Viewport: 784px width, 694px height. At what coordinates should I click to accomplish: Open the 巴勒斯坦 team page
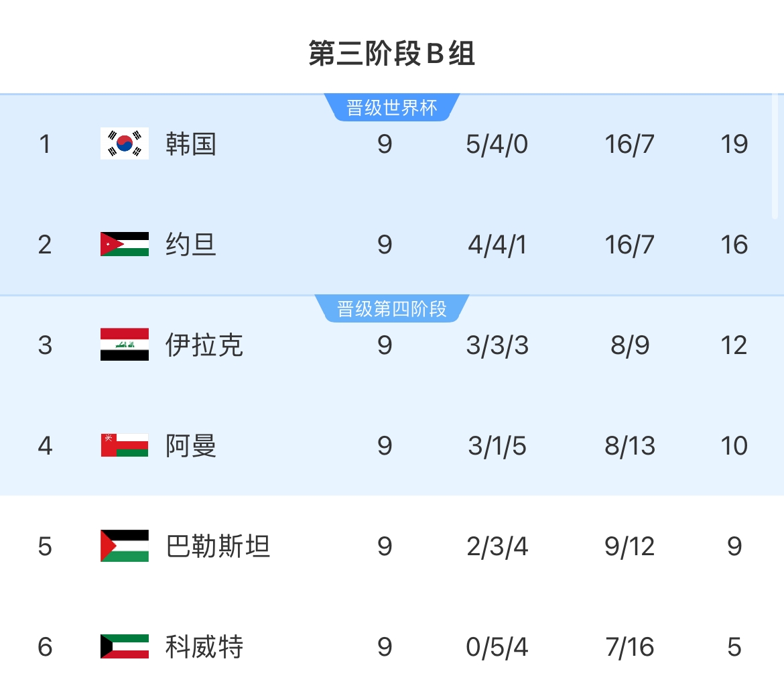click(x=218, y=546)
